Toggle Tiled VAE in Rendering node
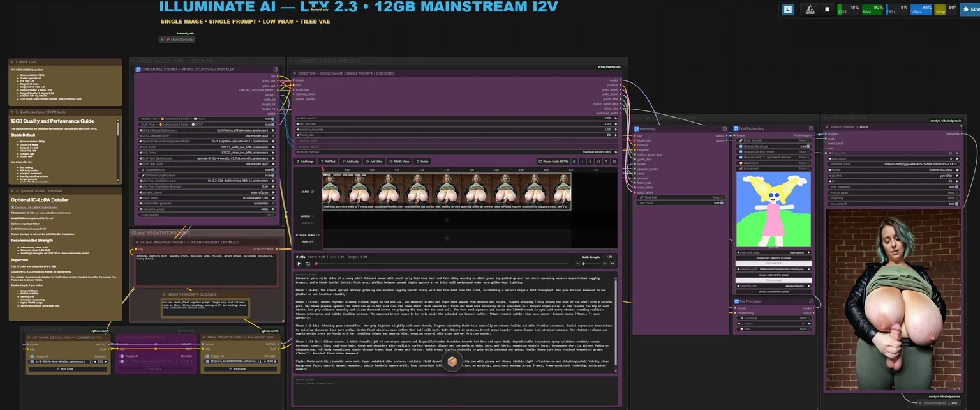The width and height of the screenshot is (980, 410). click(681, 197)
